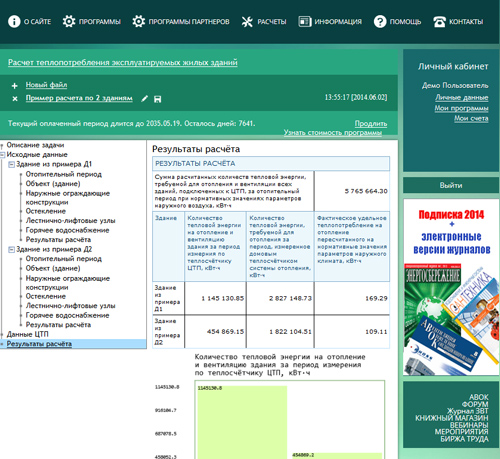Collapse the Здание из примера Д1 node
The height and width of the screenshot is (459, 500).
pos(11,164)
